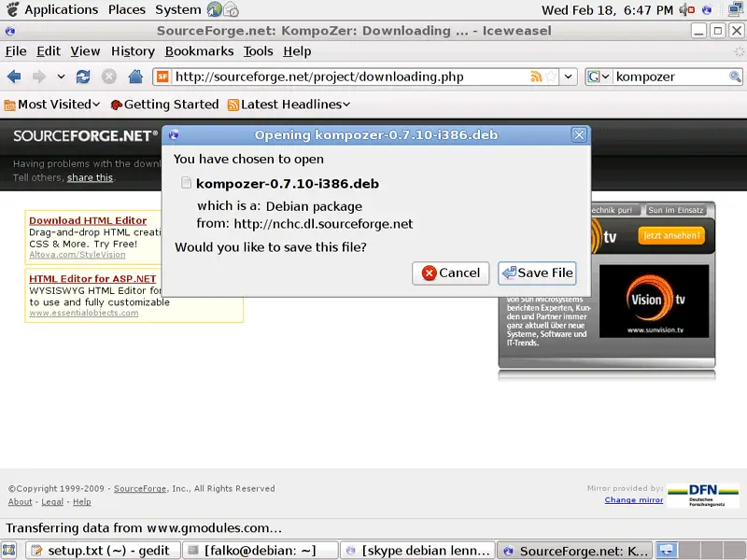Click status text 'Transferring data from www.gmodules.com…'
The width and height of the screenshot is (747, 560).
[x=144, y=528]
